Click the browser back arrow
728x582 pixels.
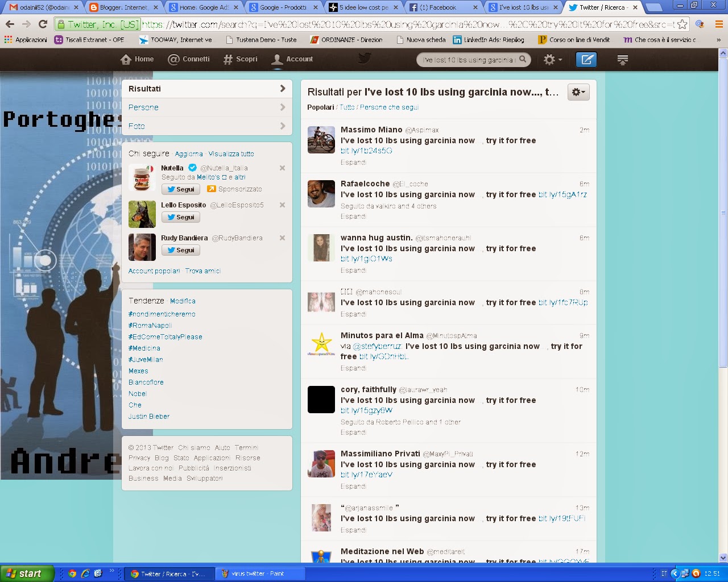(x=10, y=24)
